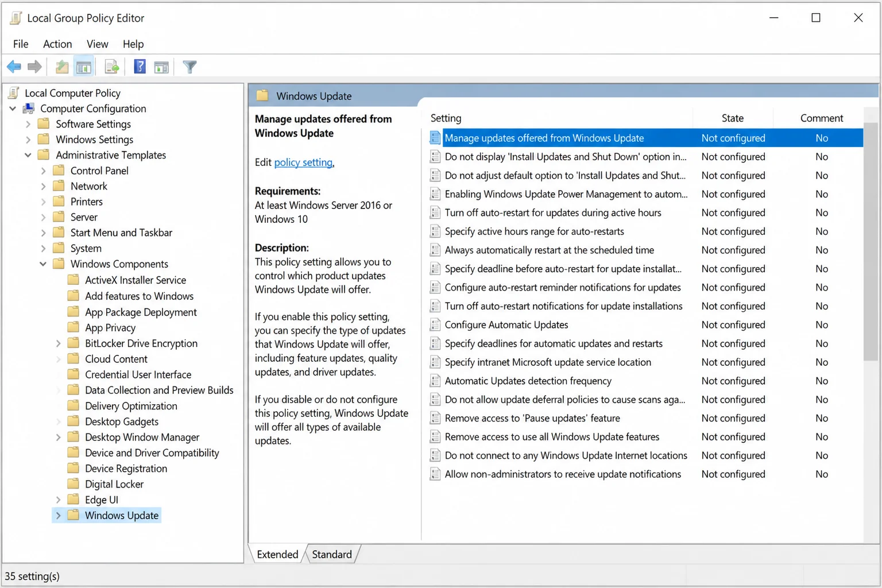Open the View menu
Viewport: 882px width, 588px height.
click(x=97, y=44)
